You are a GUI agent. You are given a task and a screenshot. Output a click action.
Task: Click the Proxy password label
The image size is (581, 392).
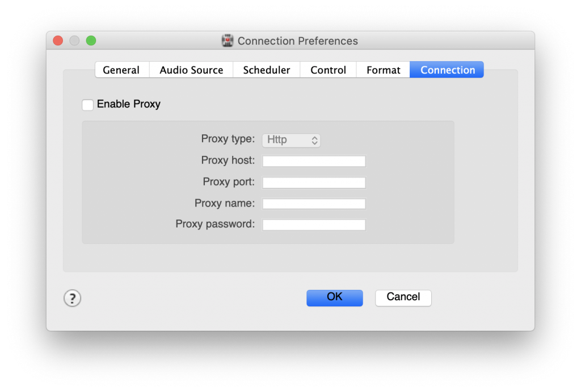coord(215,224)
